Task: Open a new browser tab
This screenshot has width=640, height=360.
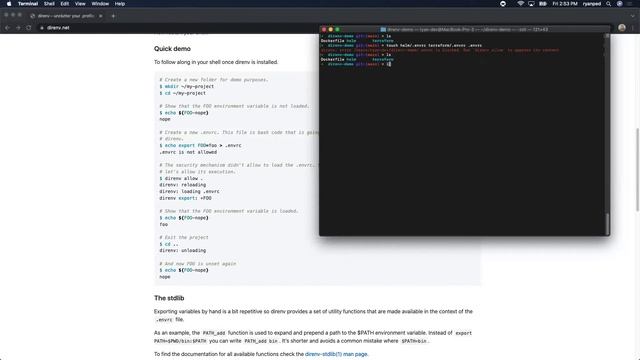Action: pos(113,16)
